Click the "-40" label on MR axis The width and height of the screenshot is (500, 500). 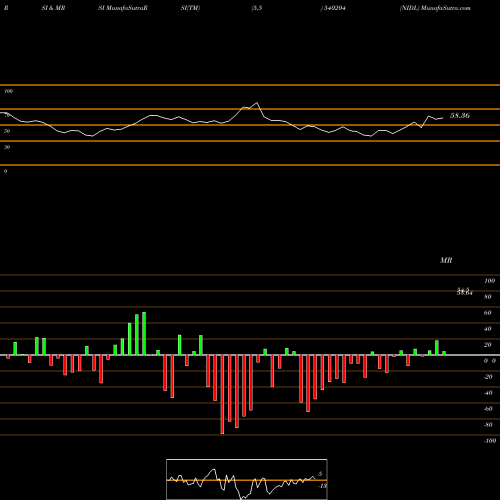[488, 393]
